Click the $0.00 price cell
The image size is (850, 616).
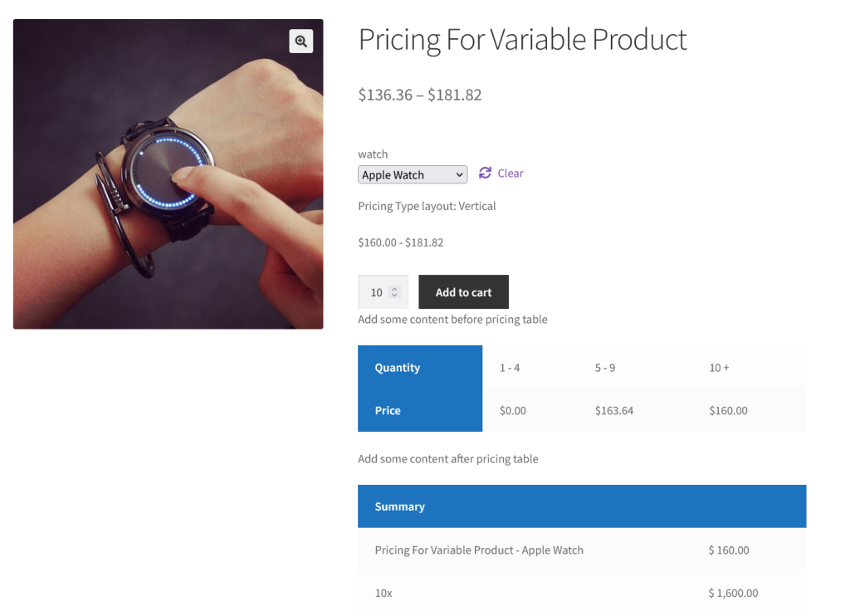pos(512,411)
